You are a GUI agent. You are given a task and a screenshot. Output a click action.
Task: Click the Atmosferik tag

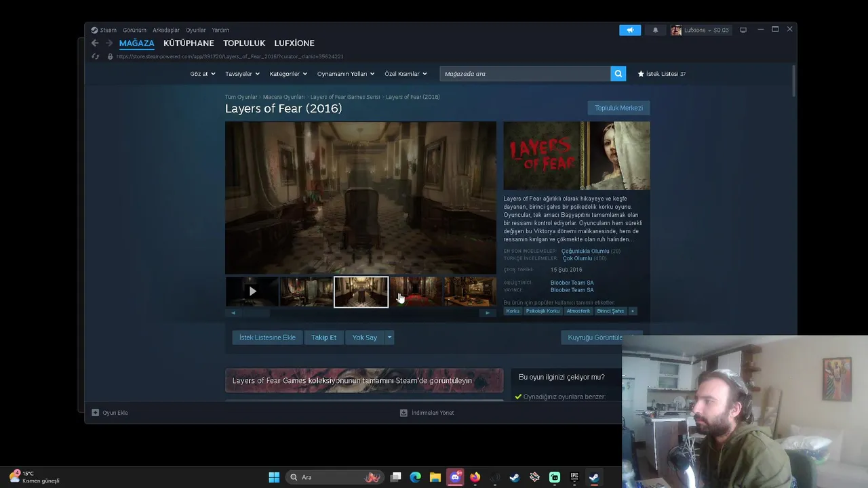pyautogui.click(x=578, y=311)
